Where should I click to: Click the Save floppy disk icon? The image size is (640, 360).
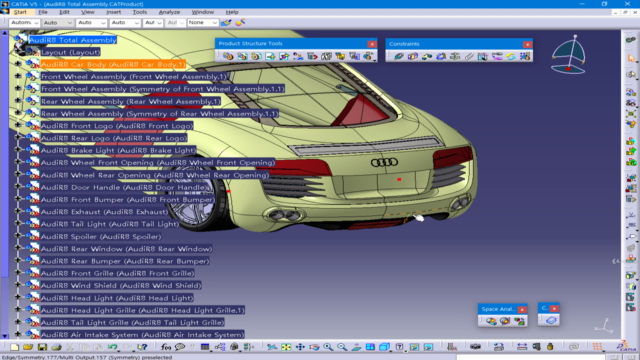[42, 347]
